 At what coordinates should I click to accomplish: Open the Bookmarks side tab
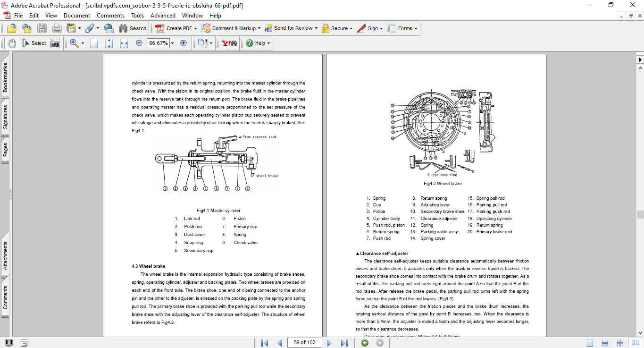click(5, 78)
